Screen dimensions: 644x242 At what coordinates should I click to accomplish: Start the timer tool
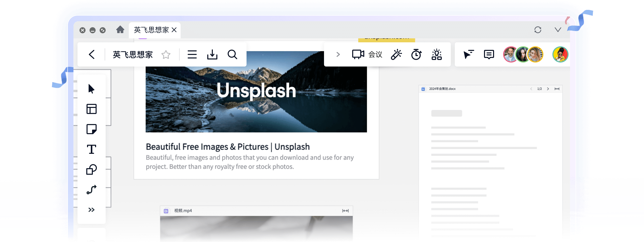[416, 54]
